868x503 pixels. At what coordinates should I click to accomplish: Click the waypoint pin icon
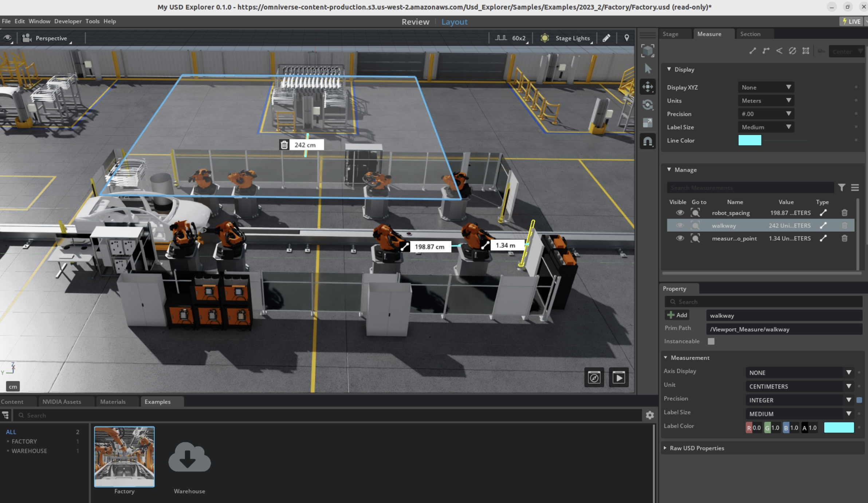point(627,38)
